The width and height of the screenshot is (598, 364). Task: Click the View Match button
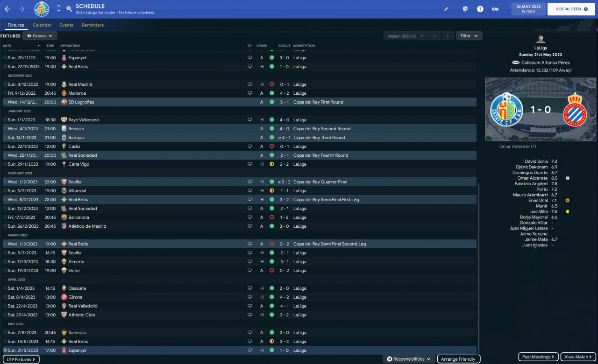[x=578, y=357]
